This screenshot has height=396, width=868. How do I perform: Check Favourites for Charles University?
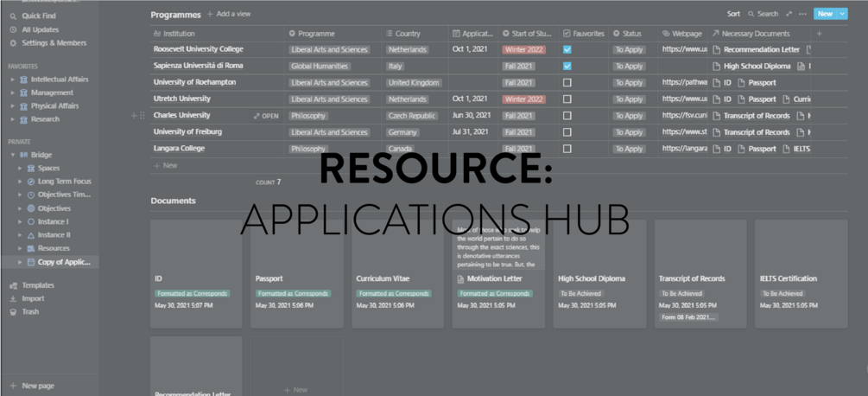click(567, 116)
